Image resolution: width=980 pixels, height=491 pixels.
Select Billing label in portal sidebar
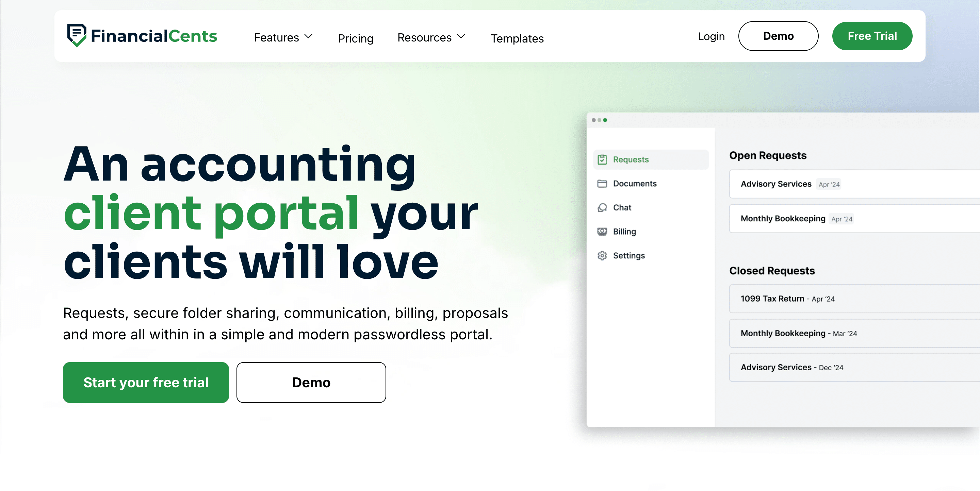pos(624,232)
